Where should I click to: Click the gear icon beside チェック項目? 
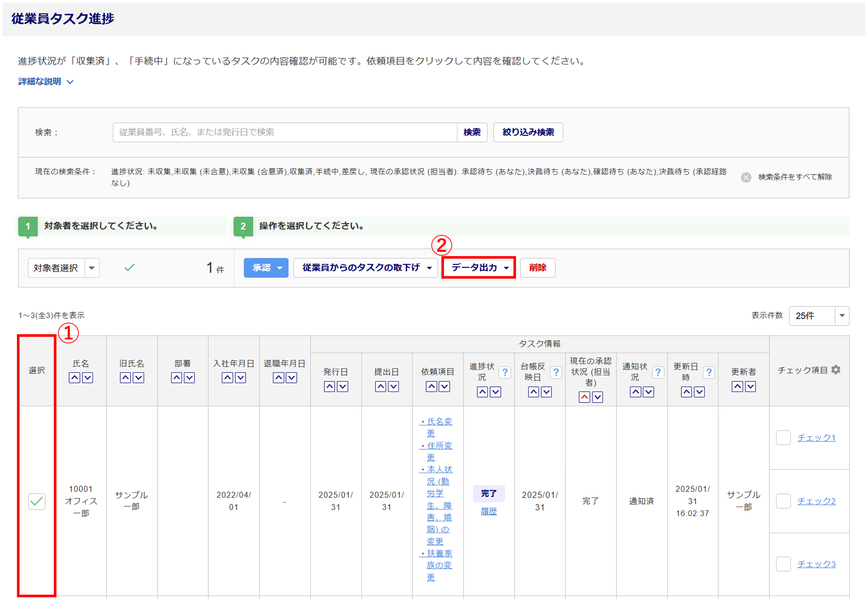(x=836, y=370)
